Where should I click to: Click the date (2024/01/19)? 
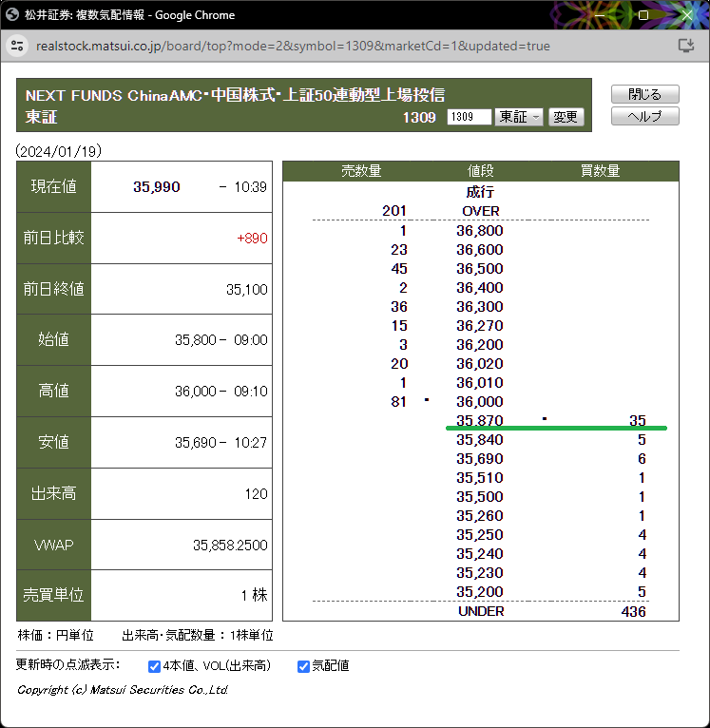[x=59, y=151]
